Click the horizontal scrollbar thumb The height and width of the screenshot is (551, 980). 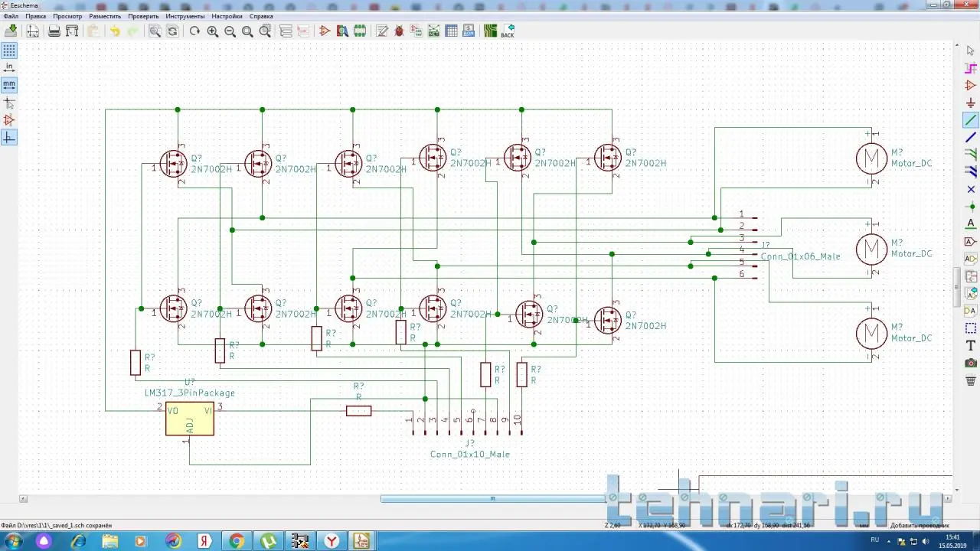click(x=492, y=499)
